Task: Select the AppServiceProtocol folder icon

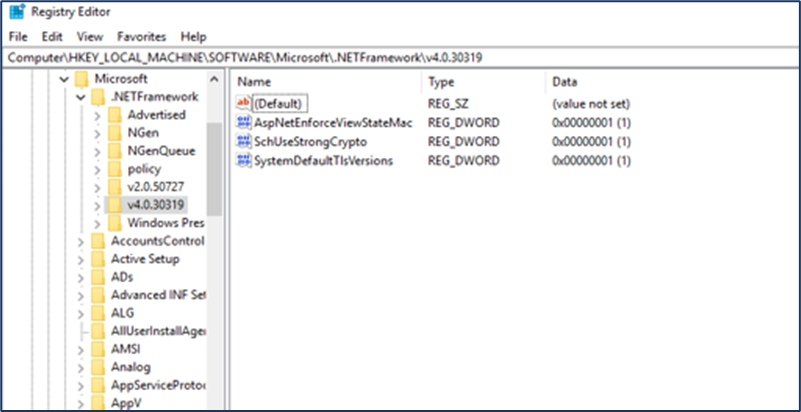Action: coord(98,385)
